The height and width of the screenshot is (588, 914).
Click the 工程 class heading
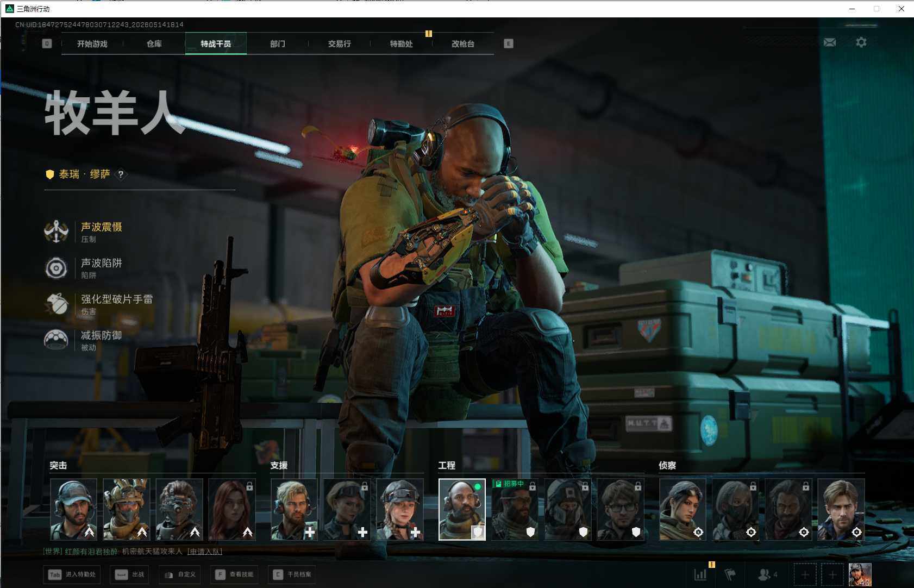447,466
